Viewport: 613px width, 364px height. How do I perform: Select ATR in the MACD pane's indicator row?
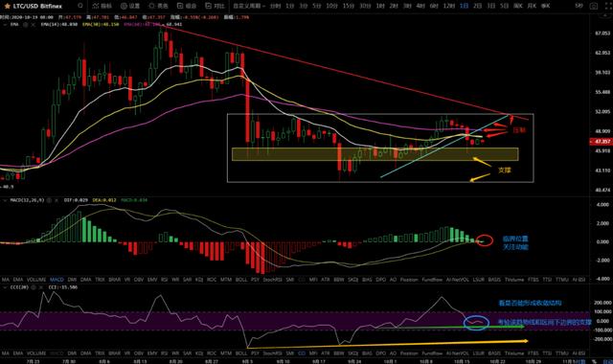click(x=326, y=280)
